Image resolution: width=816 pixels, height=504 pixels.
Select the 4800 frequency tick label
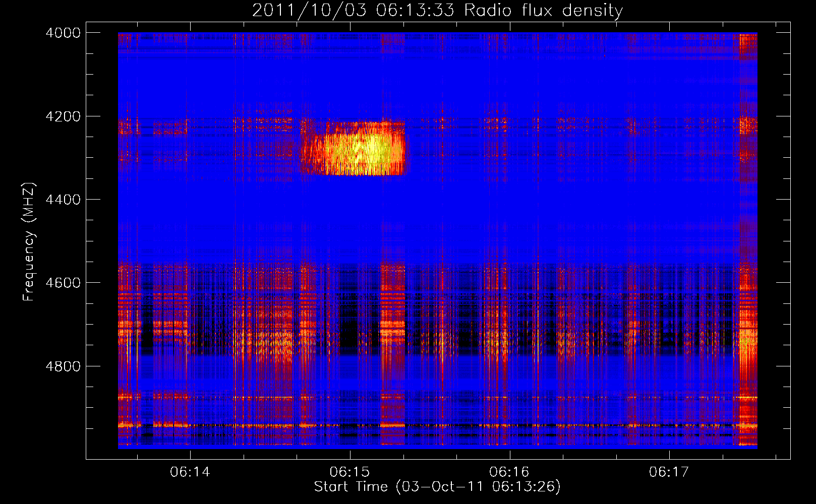(63, 366)
